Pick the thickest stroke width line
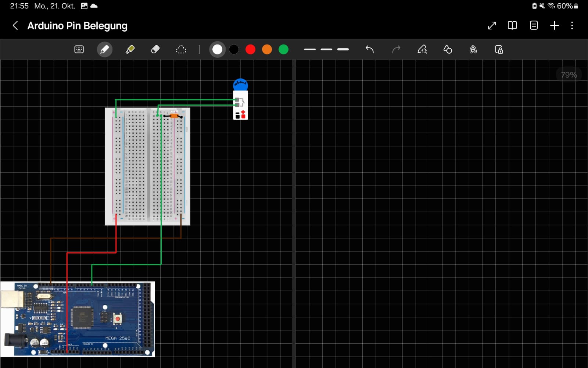 pos(343,49)
